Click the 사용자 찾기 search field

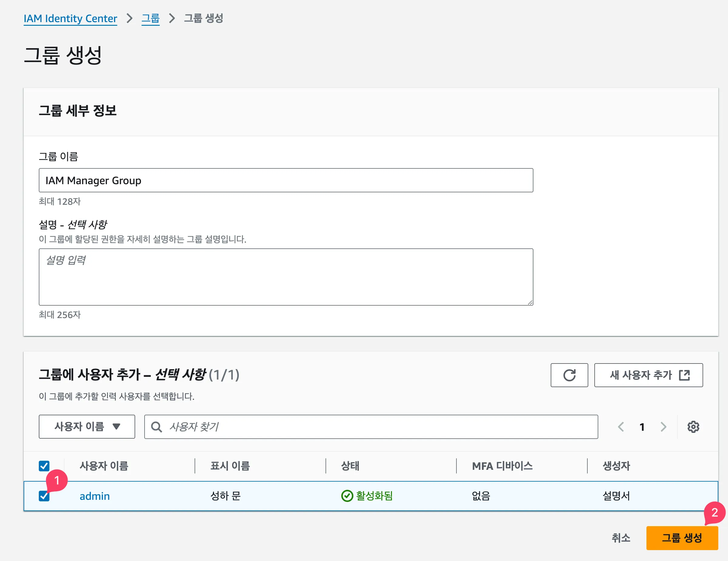point(371,427)
